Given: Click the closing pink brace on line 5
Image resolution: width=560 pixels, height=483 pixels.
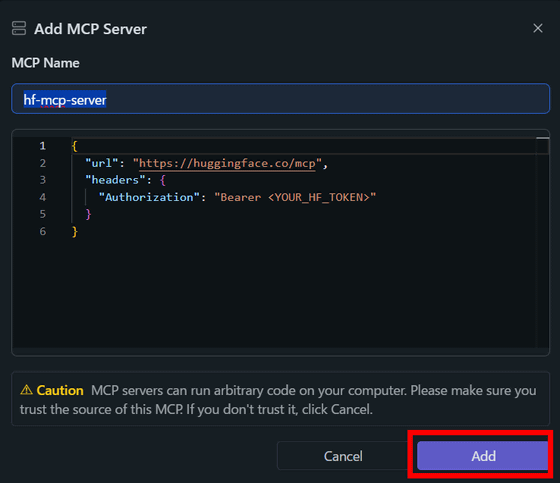Looking at the screenshot, I should click(89, 214).
